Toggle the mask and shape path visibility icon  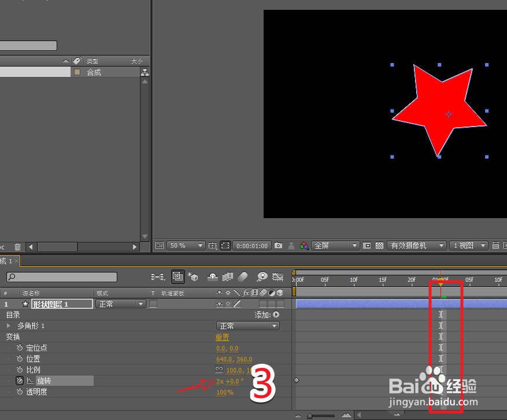tap(225, 246)
